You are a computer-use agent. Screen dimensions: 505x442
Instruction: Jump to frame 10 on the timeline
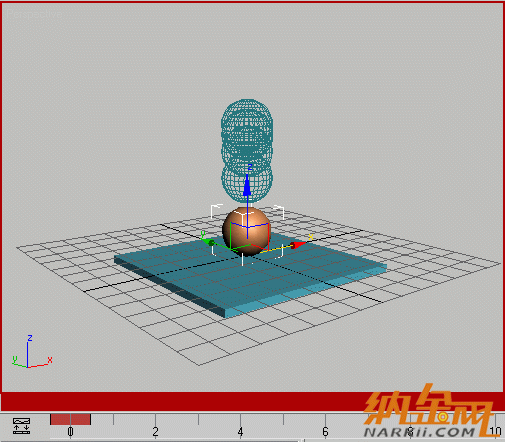click(496, 432)
